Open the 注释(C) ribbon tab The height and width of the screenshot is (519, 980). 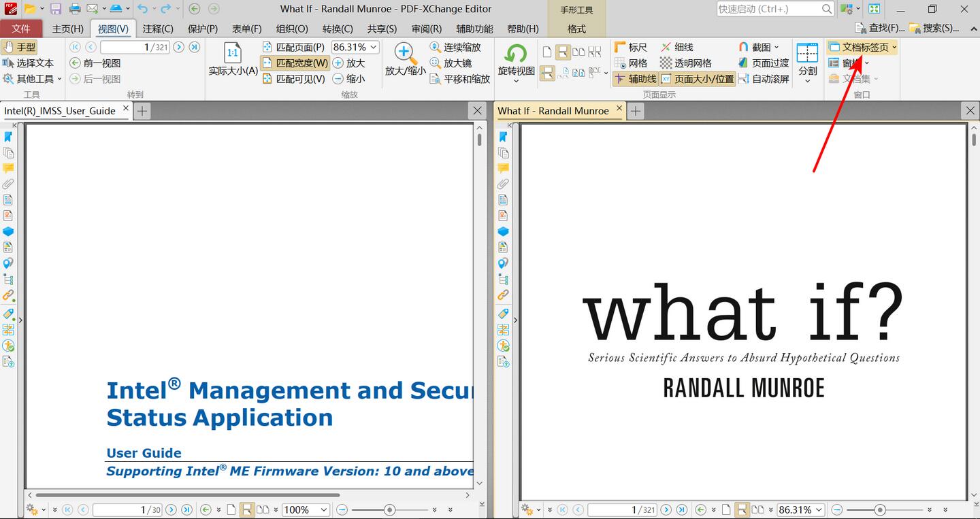pos(158,29)
